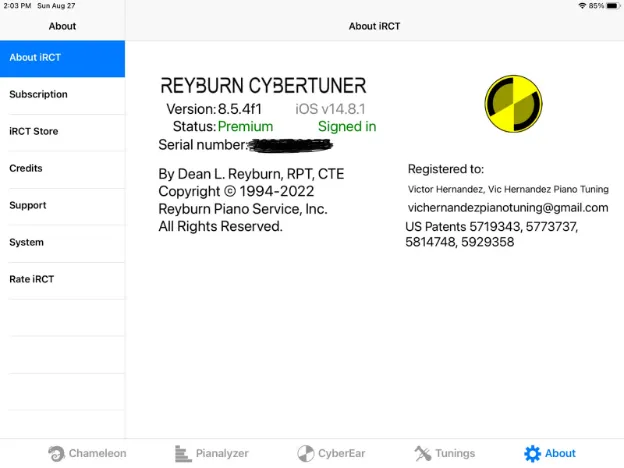
Task: Tap the Pianalyzer bar chart icon
Action: (181, 453)
